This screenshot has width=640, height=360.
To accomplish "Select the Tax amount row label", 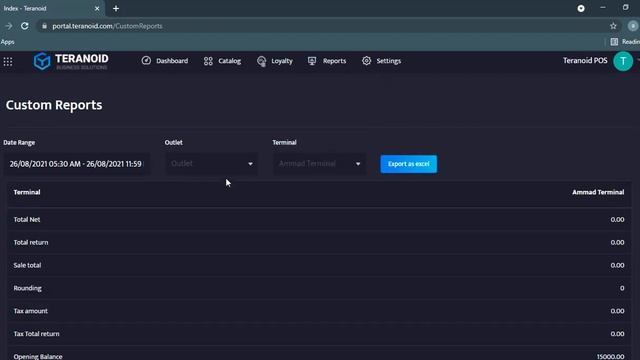I will pos(31,311).
